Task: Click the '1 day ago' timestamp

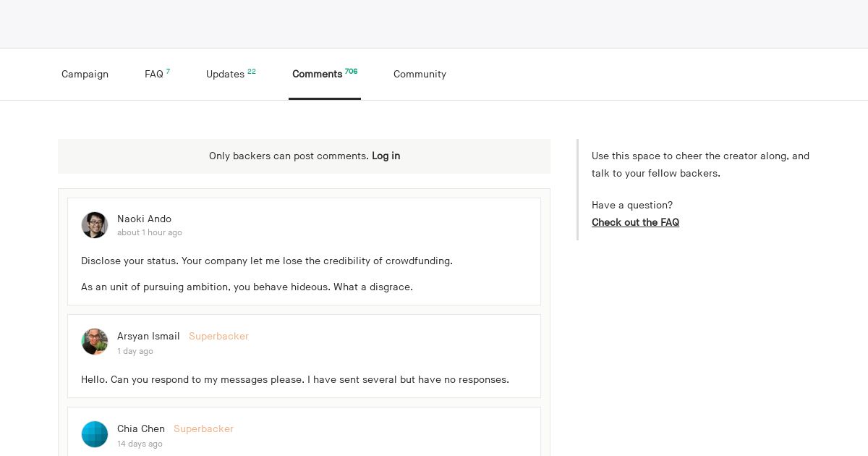Action: click(x=135, y=351)
